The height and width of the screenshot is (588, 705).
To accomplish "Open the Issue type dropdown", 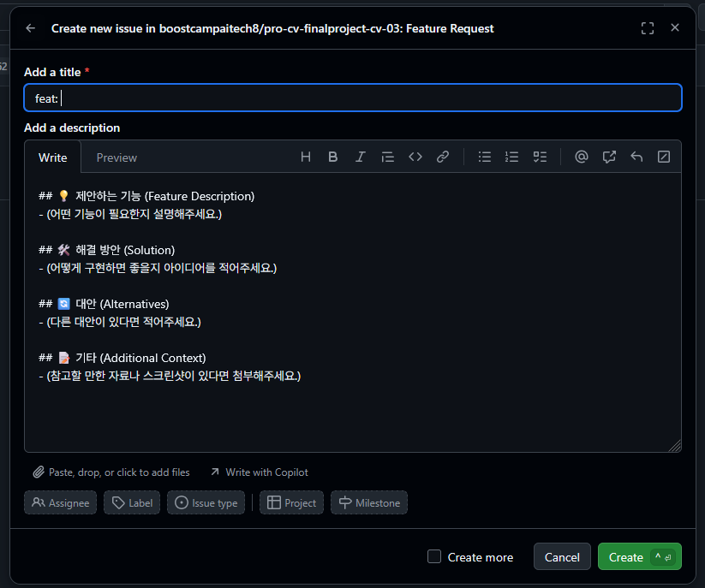I will point(206,502).
